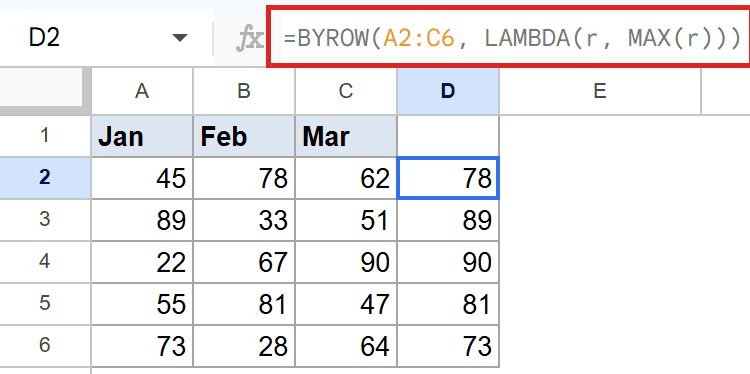Click empty cell D1
Viewport: 750px width, 374px height.
pos(448,136)
